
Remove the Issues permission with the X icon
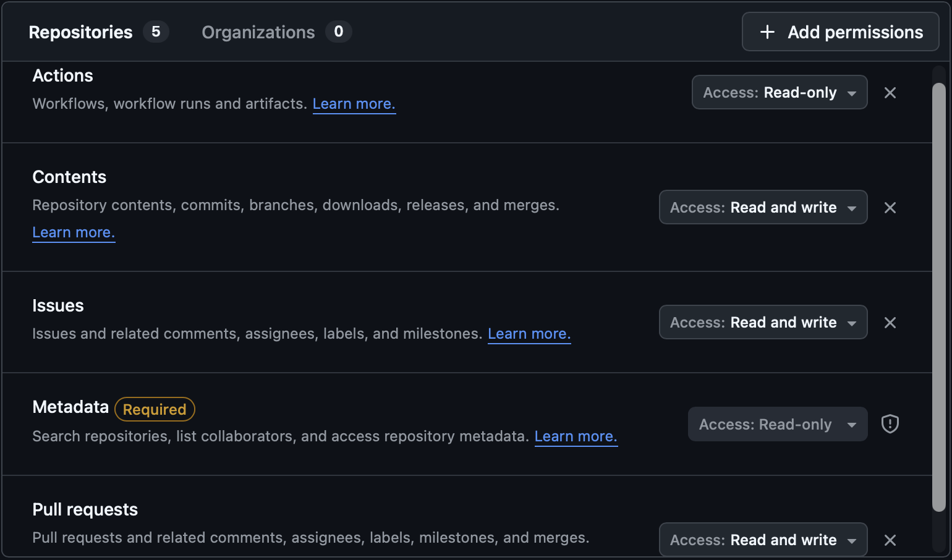890,322
